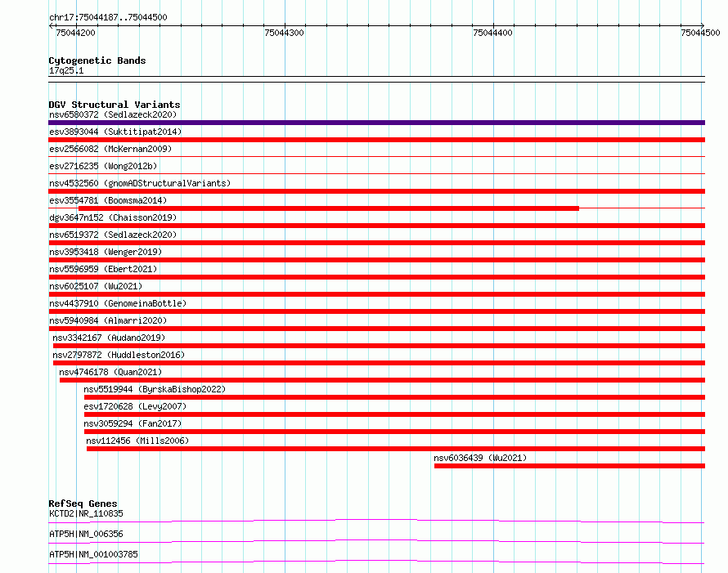Click ruler position 75044200
This screenshot has width=728, height=573.
click(75, 33)
